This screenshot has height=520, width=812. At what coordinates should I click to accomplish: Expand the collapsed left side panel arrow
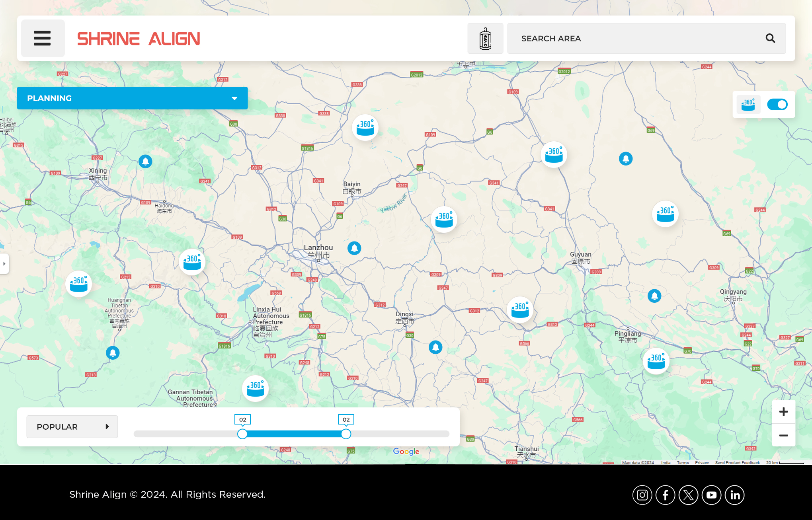(4, 264)
